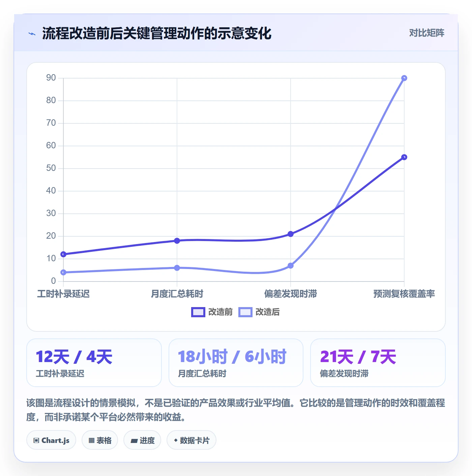The width and height of the screenshot is (472, 476).
Task: Click the 对比矩阵 label in the header
Action: point(426,33)
